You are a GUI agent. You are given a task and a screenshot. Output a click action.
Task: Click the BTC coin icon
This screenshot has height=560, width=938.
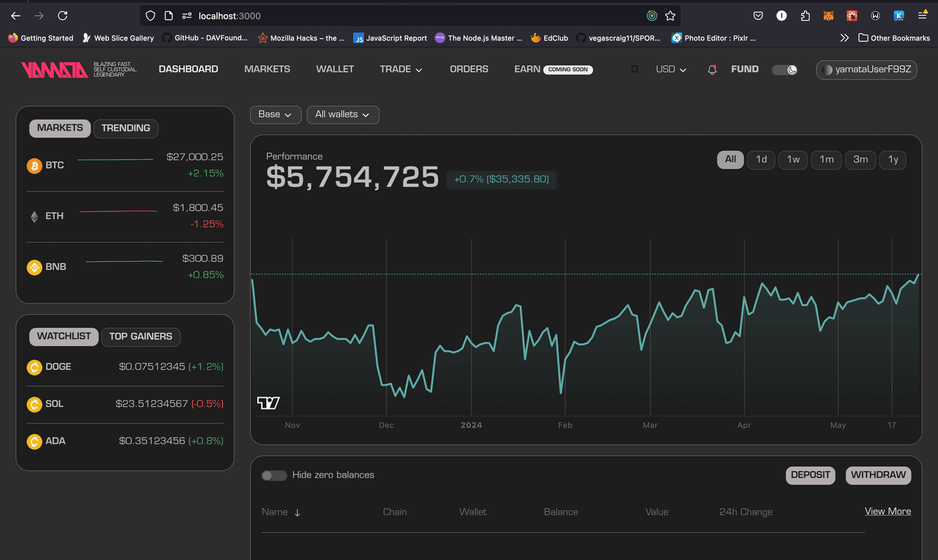(x=35, y=166)
